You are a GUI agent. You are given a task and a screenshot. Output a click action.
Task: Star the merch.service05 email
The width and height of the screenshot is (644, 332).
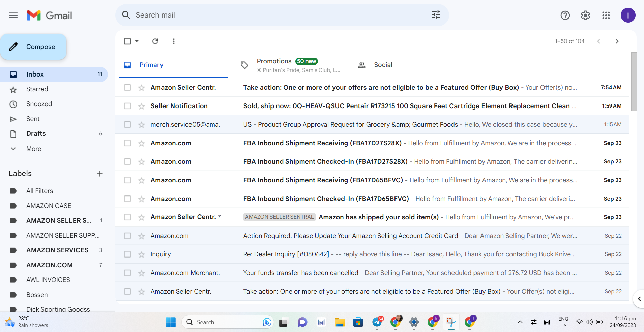pos(142,125)
